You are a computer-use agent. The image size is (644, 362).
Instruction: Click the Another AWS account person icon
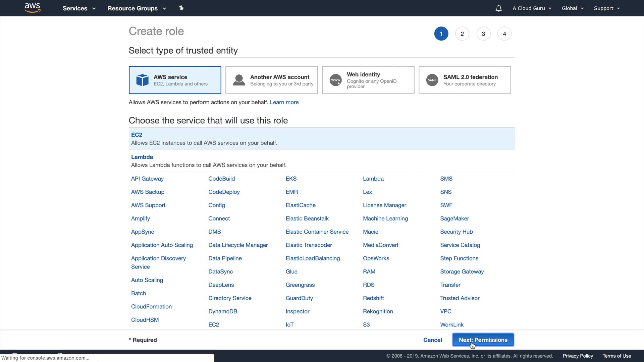[239, 80]
